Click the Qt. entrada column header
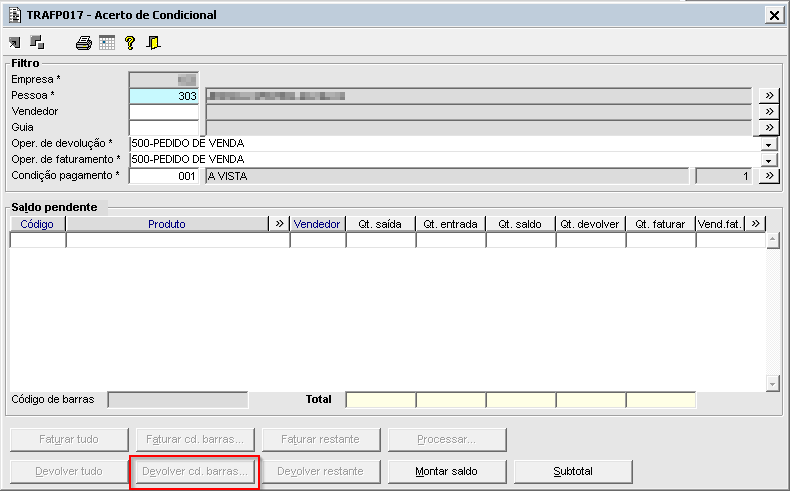Viewport: 790px width, 491px height. tap(450, 224)
